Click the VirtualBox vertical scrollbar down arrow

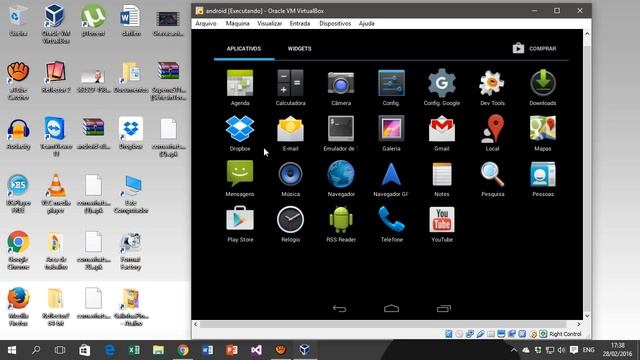pos(587,316)
